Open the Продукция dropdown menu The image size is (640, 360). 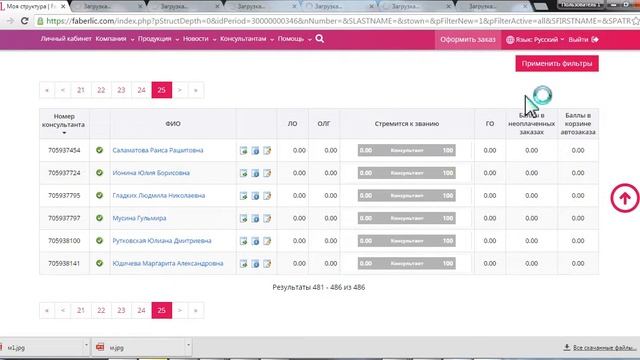[x=158, y=39]
